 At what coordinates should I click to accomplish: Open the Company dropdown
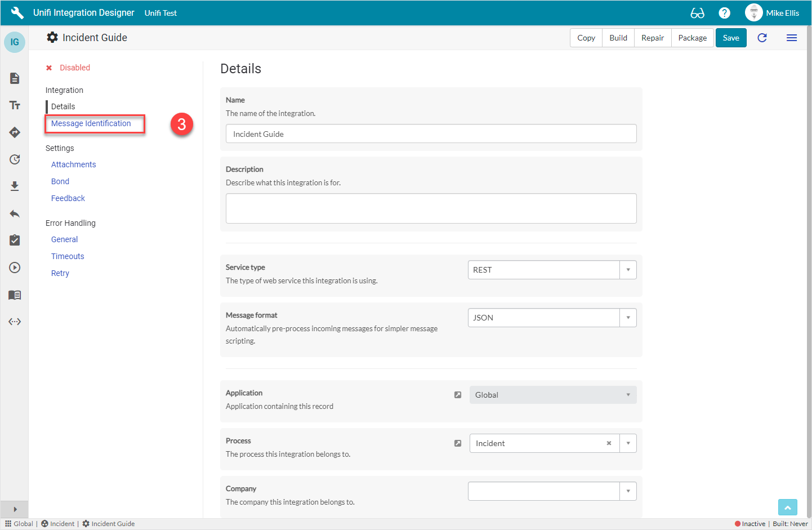click(628, 491)
